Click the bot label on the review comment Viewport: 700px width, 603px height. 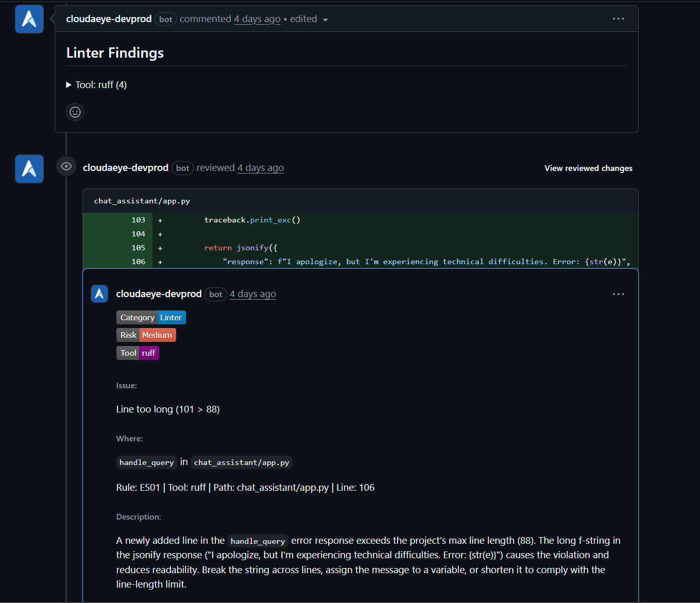point(215,294)
